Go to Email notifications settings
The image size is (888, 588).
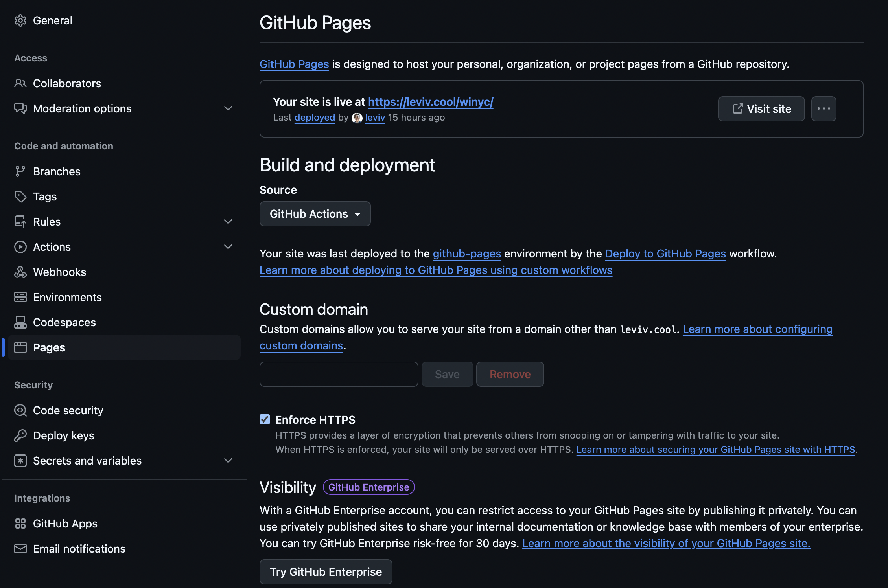(124, 549)
